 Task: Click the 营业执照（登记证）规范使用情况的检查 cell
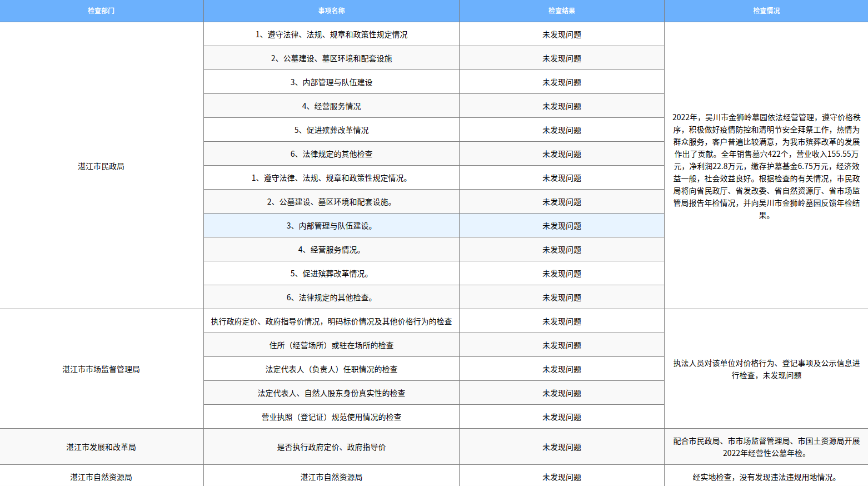tap(332, 416)
